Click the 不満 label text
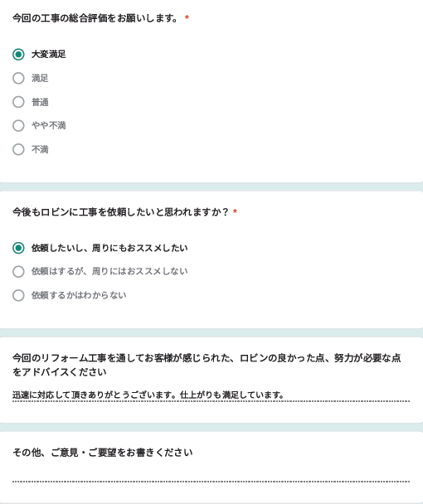Screen dimensions: 423x504 point(40,149)
